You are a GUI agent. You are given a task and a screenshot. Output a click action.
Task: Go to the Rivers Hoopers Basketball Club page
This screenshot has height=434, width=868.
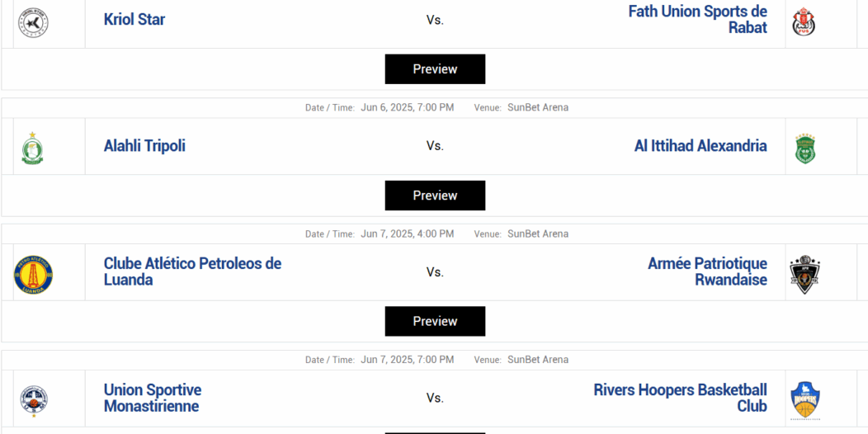pyautogui.click(x=680, y=398)
